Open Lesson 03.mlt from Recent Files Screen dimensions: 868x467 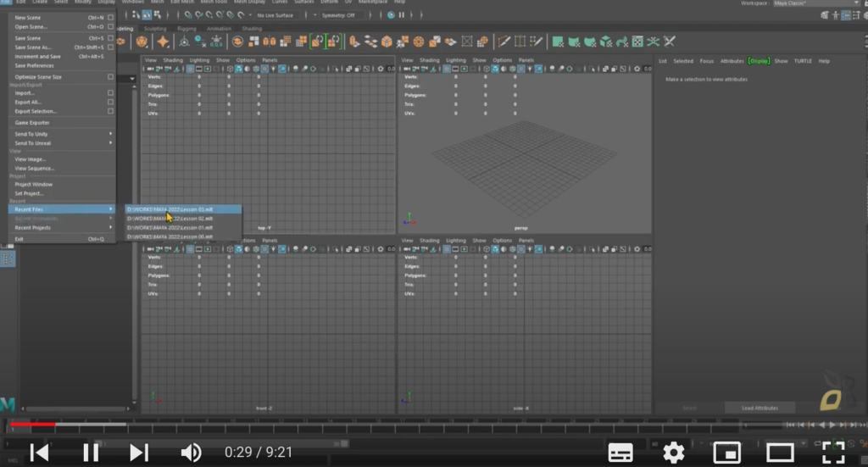click(183, 209)
